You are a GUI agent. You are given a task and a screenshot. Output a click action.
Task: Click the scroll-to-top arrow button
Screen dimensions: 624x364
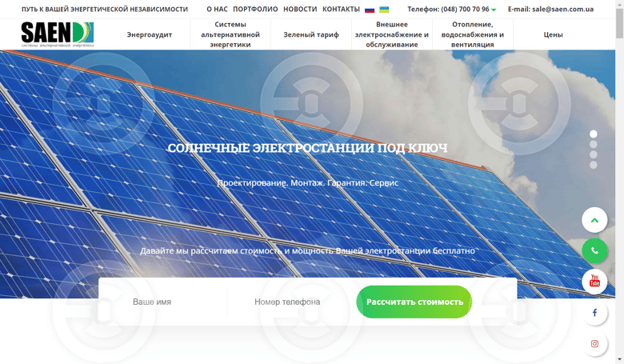594,220
